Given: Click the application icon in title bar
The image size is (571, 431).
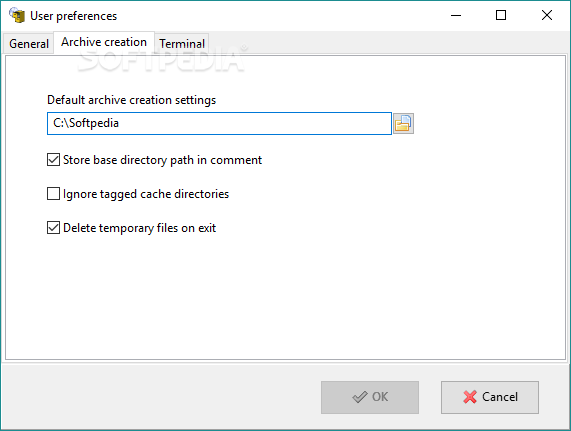Looking at the screenshot, I should (x=17, y=15).
